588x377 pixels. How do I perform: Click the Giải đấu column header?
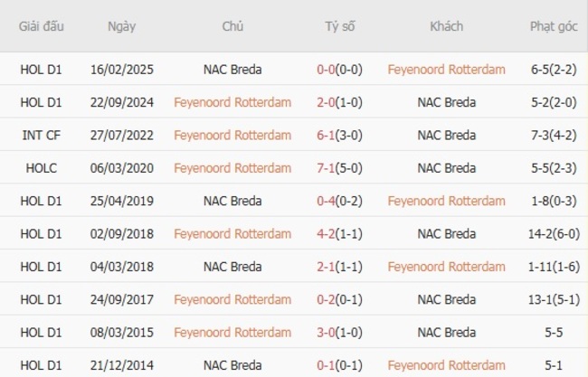(x=42, y=26)
